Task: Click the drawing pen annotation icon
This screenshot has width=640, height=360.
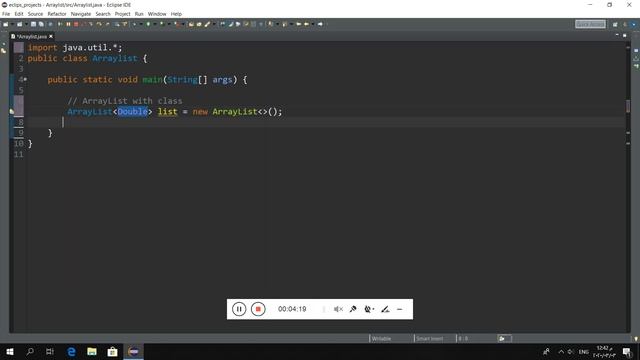Action: click(385, 309)
